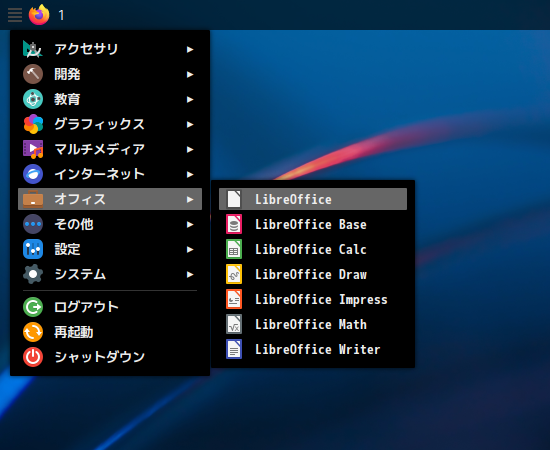Launch LibreOffice Writer
The image size is (550, 450).
coord(313,349)
